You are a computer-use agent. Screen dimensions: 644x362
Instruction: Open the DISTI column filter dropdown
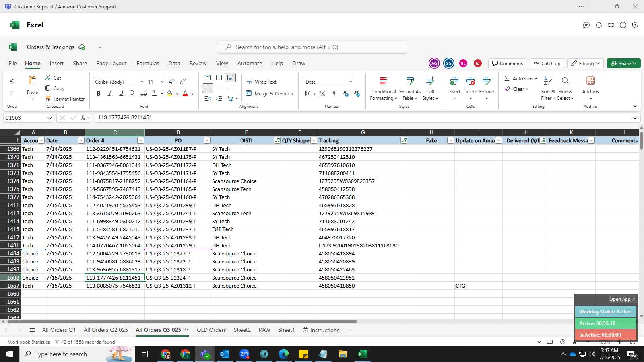click(277, 140)
